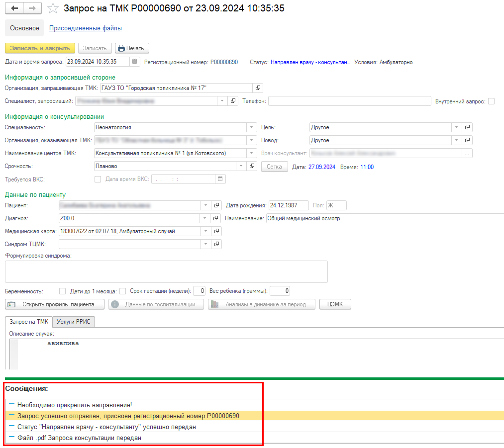Open the Medical card record icon
This screenshot has width=504, height=448.
216,231
